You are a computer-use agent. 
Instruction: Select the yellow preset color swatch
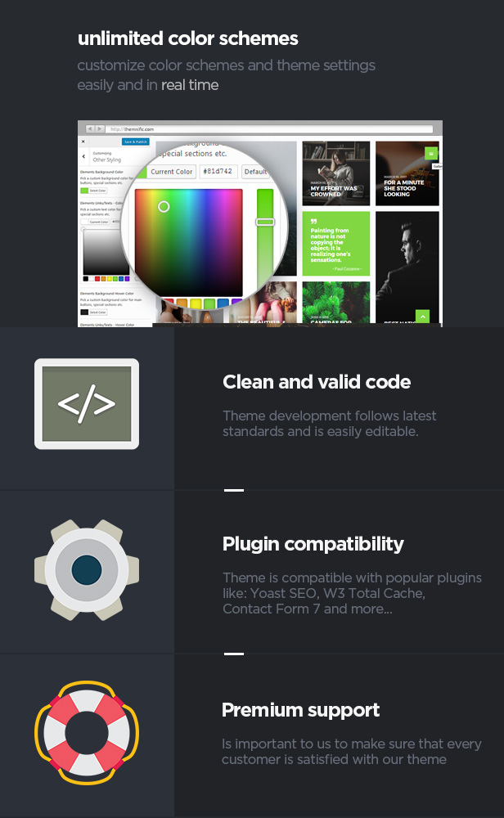click(x=196, y=303)
